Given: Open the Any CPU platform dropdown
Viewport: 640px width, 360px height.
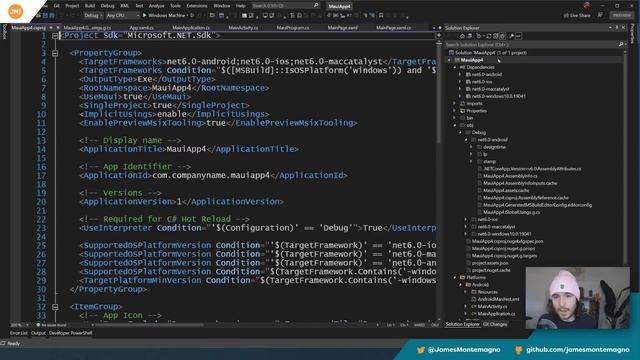Looking at the screenshot, I should (x=122, y=16).
